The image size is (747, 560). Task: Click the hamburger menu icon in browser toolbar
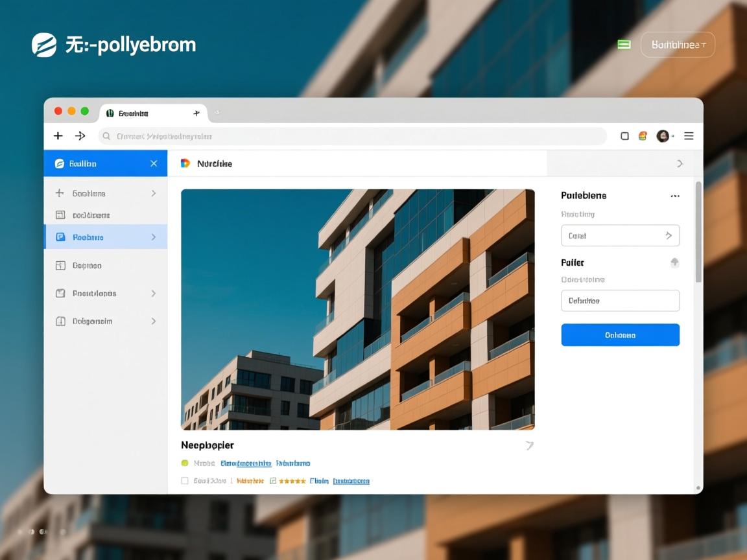[689, 136]
